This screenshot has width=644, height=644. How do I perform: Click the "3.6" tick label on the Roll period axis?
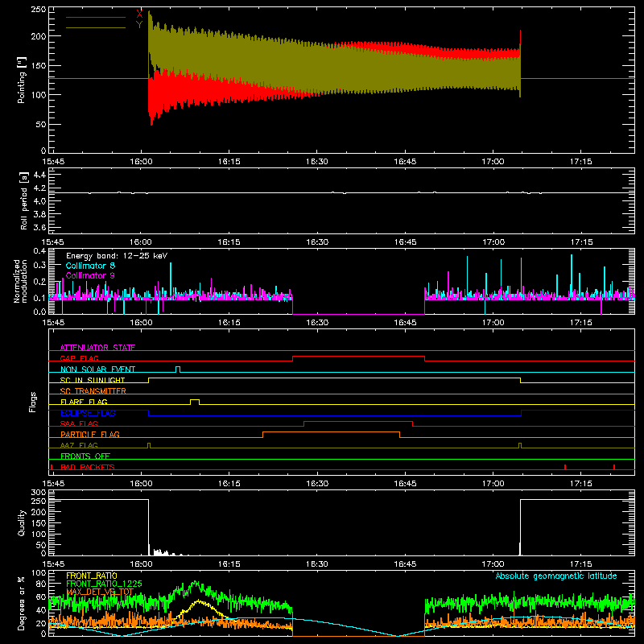tap(39, 227)
